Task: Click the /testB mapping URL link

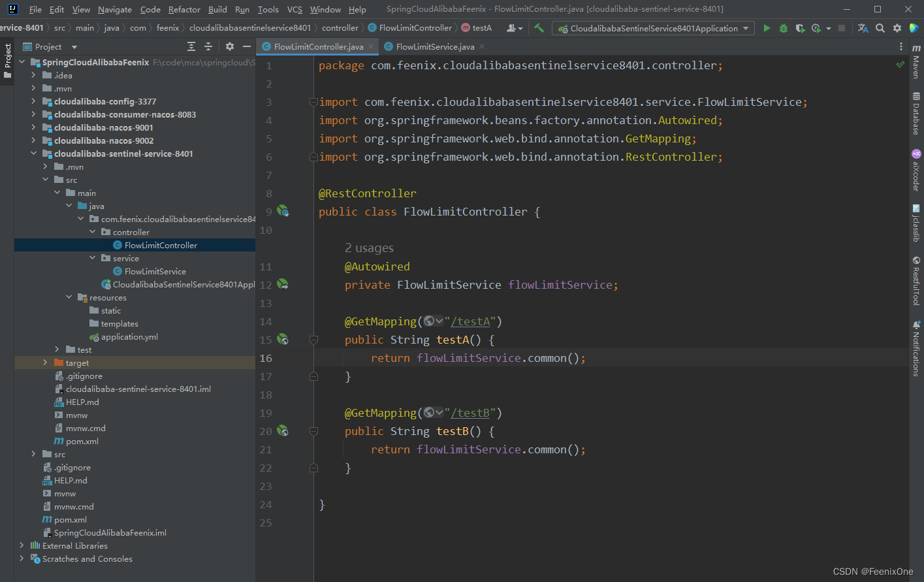Action: (x=470, y=413)
